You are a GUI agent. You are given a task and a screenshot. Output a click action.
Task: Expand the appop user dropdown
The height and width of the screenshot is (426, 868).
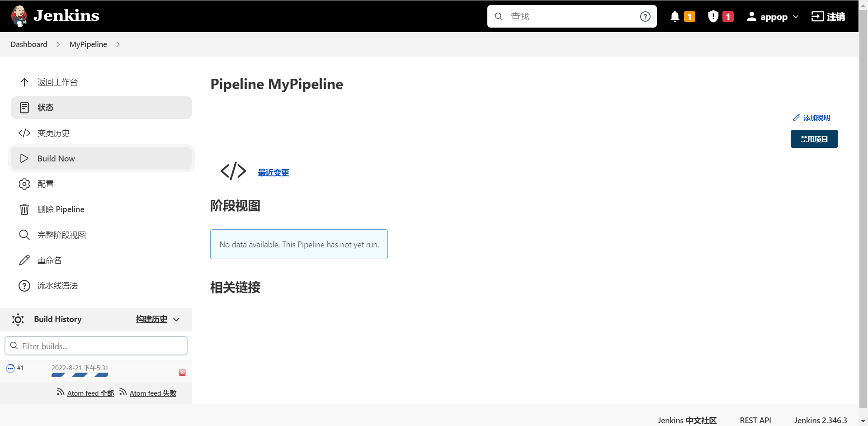point(796,17)
